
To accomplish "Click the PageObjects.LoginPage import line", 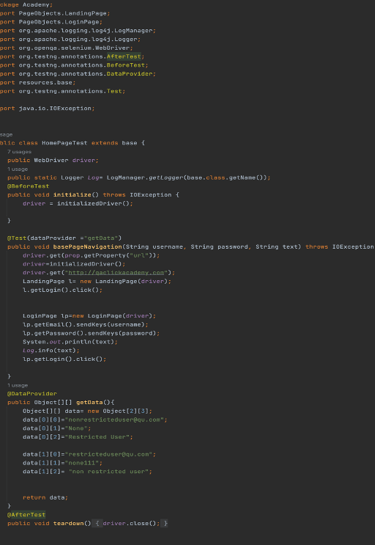I will pos(51,22).
